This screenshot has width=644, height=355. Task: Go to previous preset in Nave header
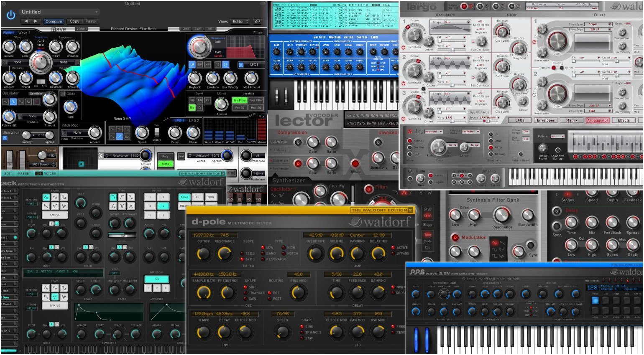(x=26, y=21)
